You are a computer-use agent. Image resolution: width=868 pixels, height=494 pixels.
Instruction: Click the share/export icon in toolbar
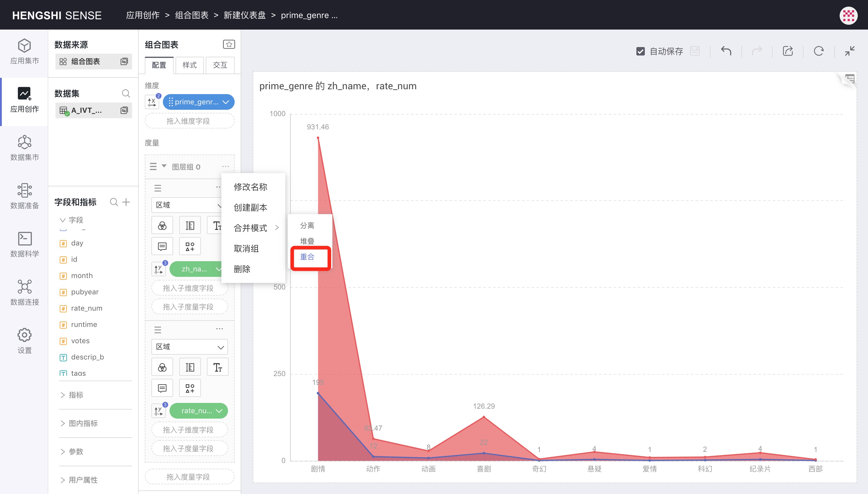787,51
